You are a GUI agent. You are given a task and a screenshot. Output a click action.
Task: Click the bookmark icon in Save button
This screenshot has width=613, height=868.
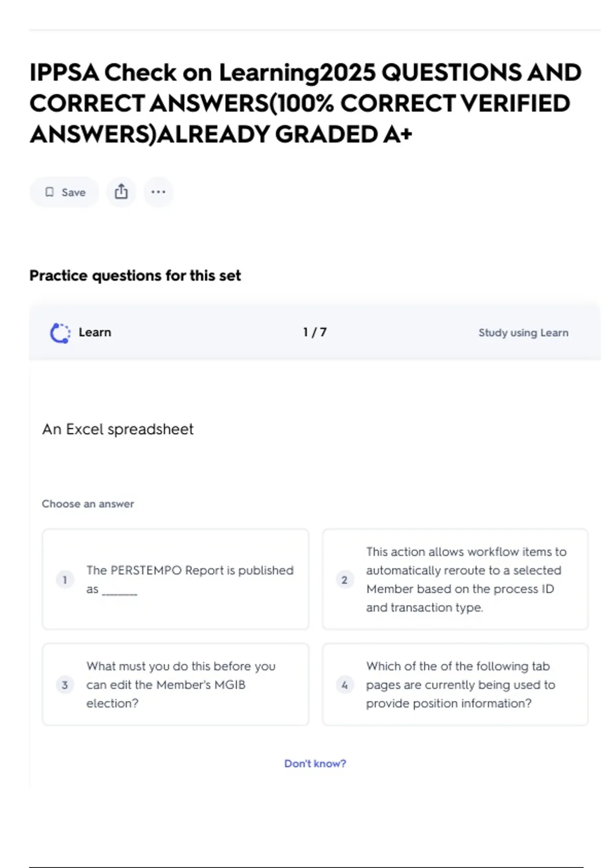(50, 192)
